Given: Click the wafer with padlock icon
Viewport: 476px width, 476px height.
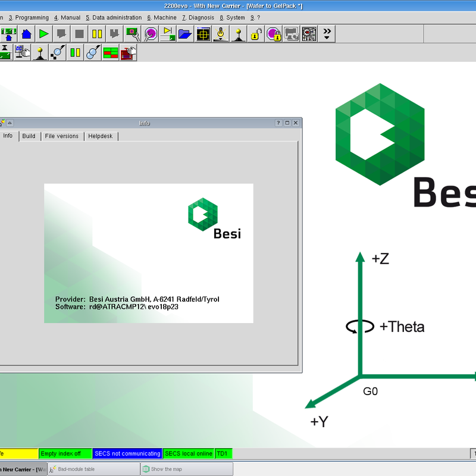Looking at the screenshot, I should [x=274, y=34].
